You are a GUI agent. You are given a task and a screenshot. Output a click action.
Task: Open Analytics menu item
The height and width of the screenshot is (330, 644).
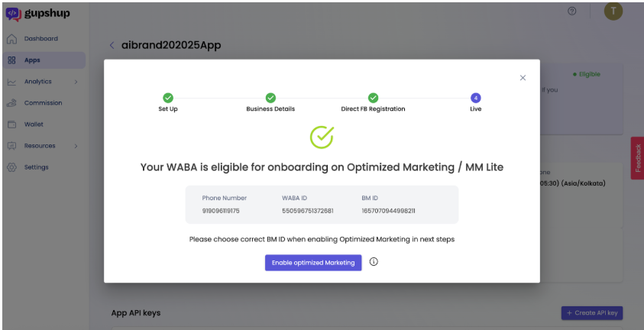point(44,82)
